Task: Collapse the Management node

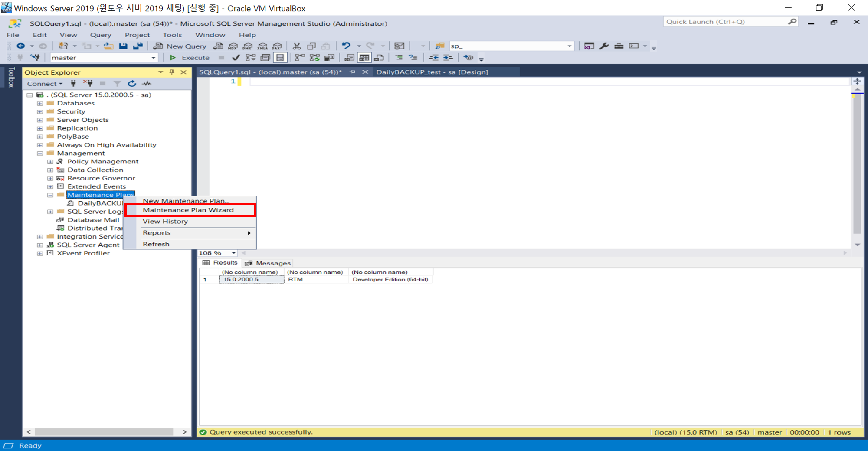Action: 40,154
